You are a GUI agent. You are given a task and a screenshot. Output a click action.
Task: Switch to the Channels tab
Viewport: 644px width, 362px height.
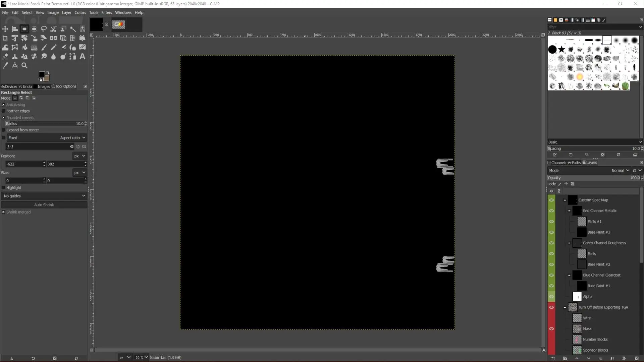tap(557, 163)
